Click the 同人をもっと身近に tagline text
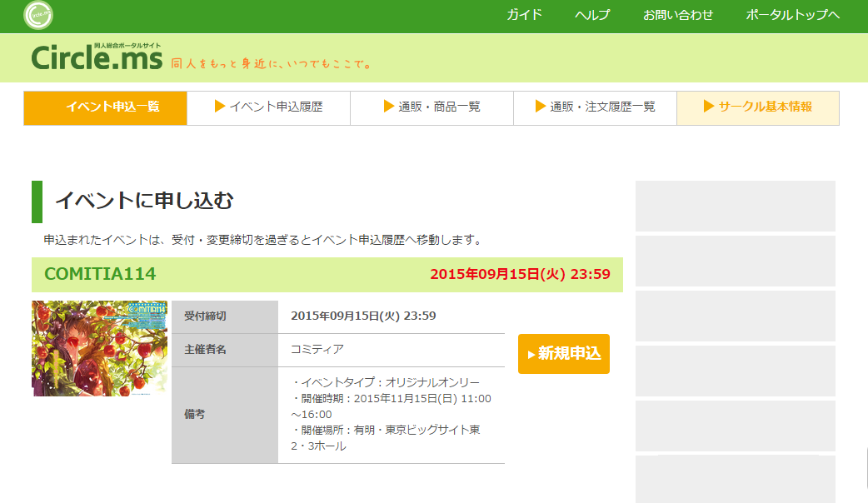Screen dimensions: 868x503 (x=272, y=63)
